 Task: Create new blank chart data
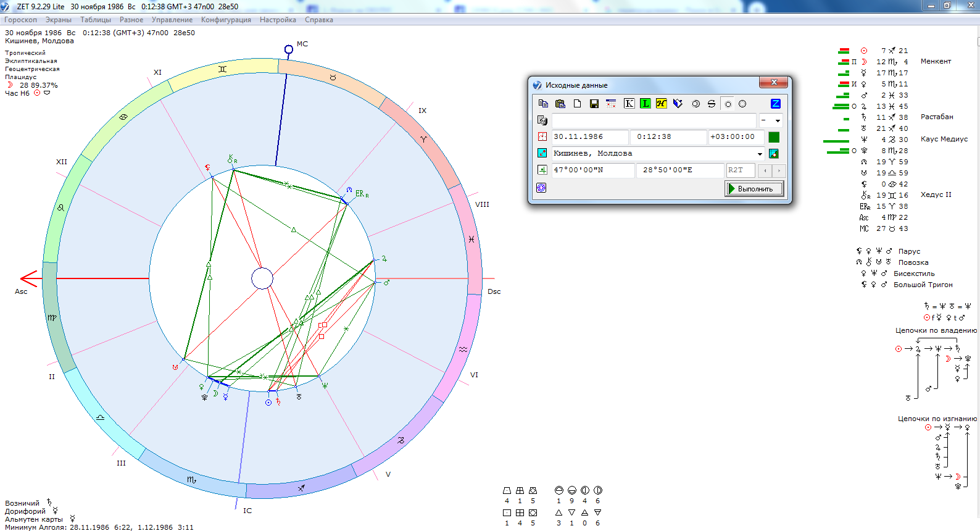[x=578, y=104]
